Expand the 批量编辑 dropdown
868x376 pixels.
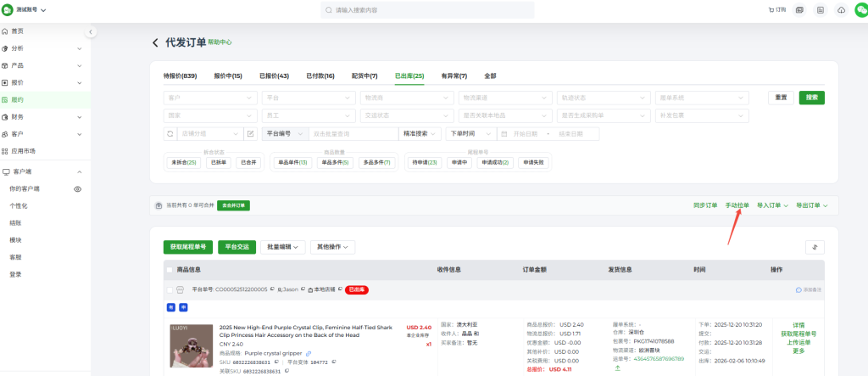pyautogui.click(x=282, y=247)
